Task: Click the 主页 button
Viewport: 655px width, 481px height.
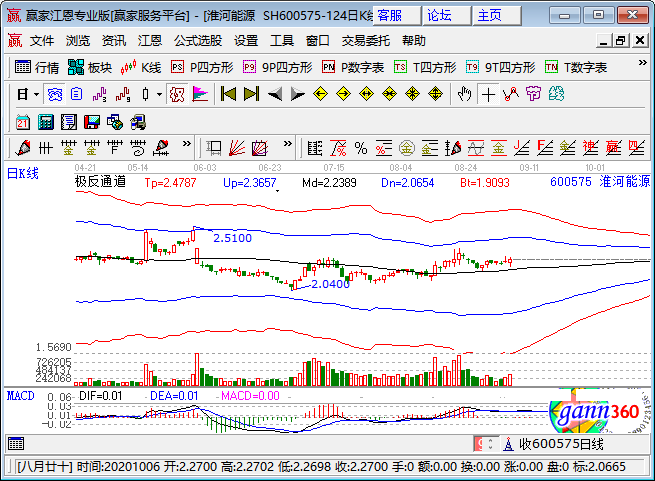Action: [497, 16]
